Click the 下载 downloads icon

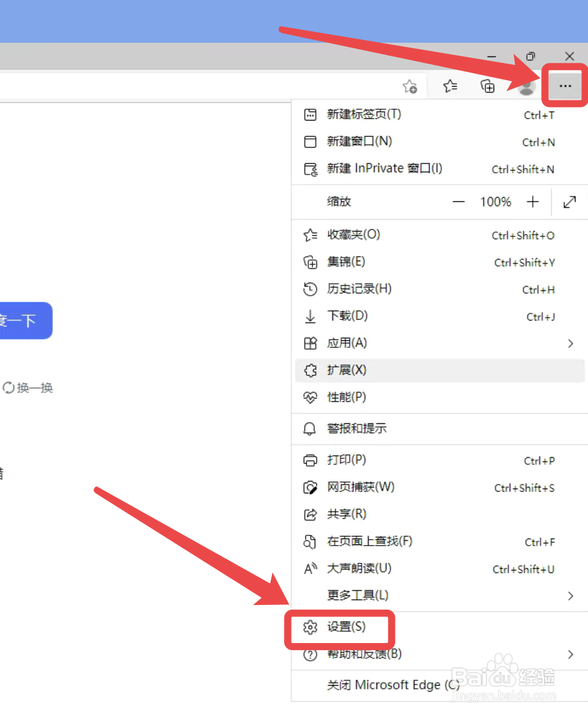coord(309,316)
